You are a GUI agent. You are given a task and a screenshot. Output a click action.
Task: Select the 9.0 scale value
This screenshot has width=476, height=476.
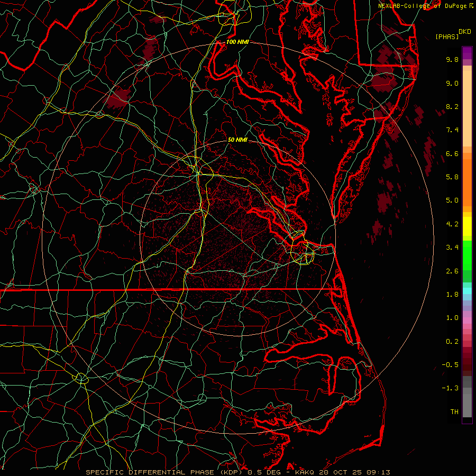(452, 83)
